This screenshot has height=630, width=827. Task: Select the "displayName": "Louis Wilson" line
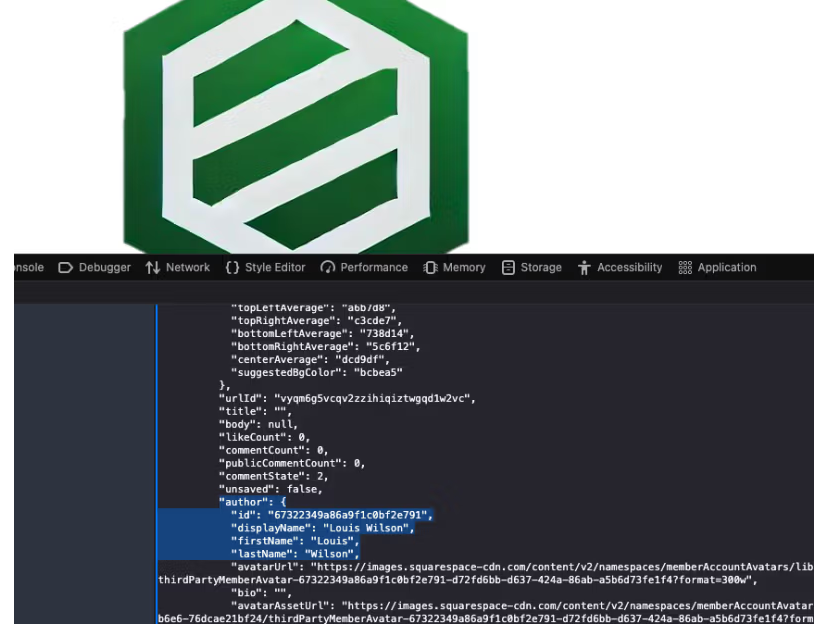click(322, 528)
